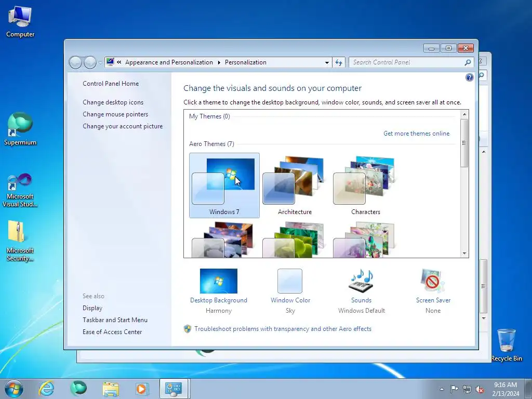Click the background window's scroll up arrow

pyautogui.click(x=484, y=152)
